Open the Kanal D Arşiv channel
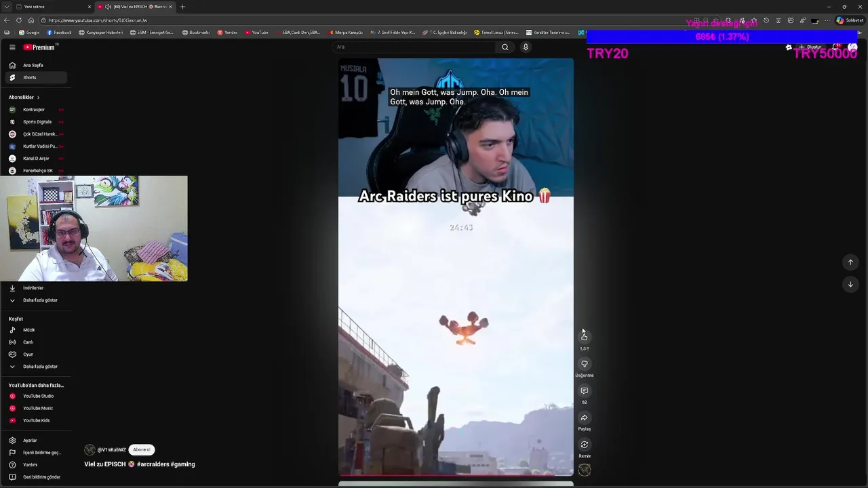Screen dimensions: 868x488 tap(36, 159)
